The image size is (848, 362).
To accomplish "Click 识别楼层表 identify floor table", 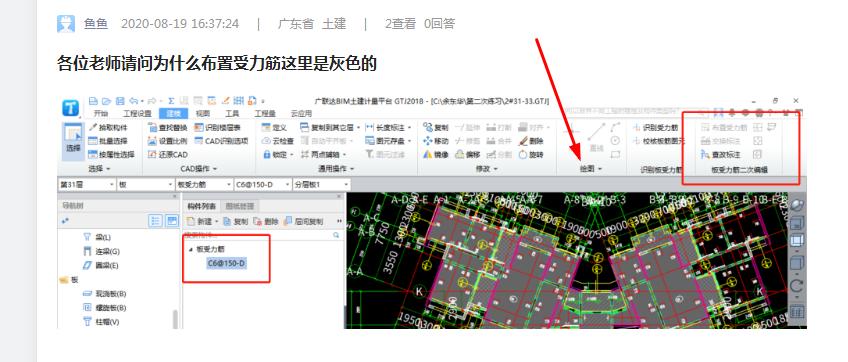I will point(217,128).
